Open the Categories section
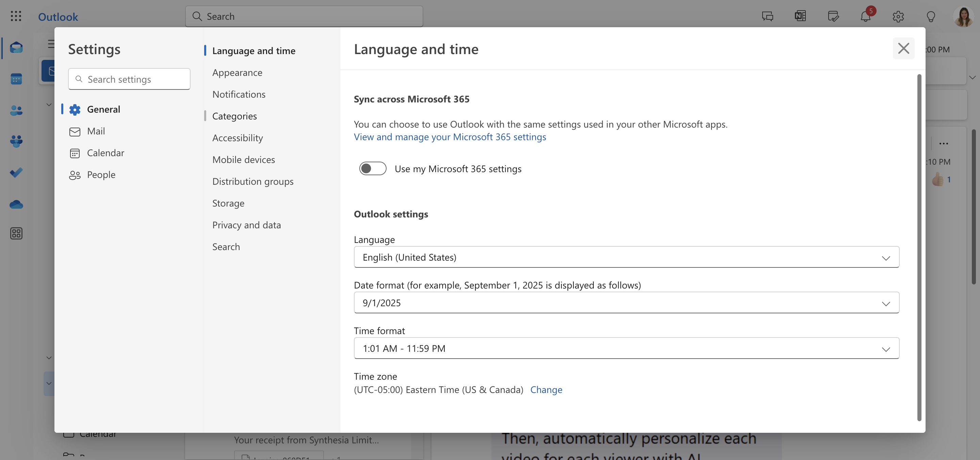Viewport: 980px width, 460px height. (234, 116)
